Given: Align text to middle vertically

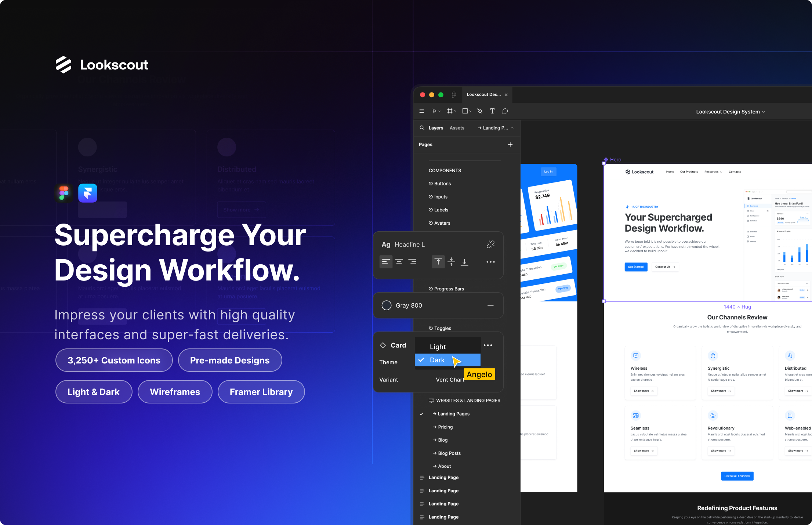Looking at the screenshot, I should coord(452,262).
